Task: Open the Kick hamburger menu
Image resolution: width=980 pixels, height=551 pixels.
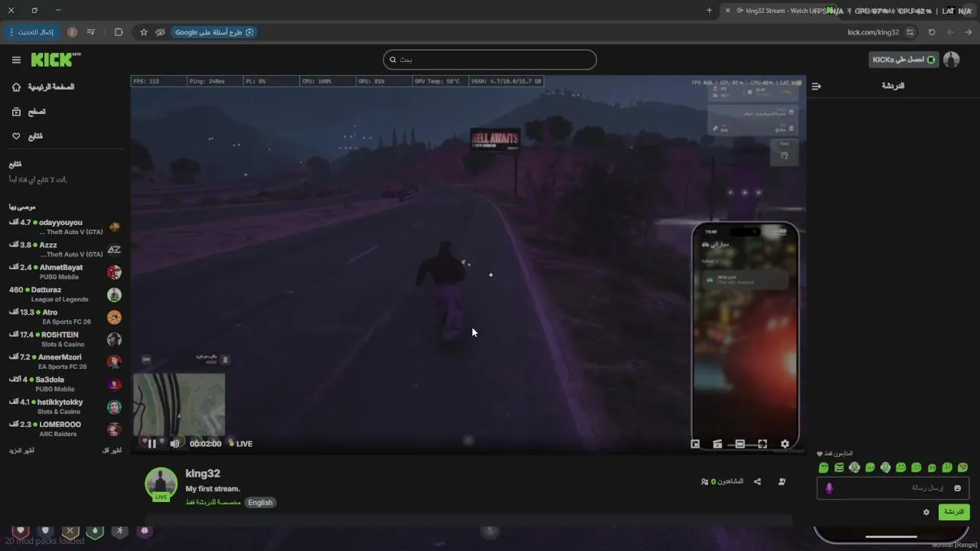Action: pos(16,60)
